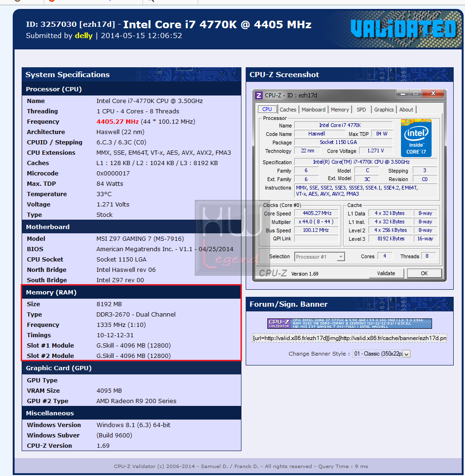The width and height of the screenshot is (465, 476).
Task: Click the blue VALIDATED logo
Action: 404,29
